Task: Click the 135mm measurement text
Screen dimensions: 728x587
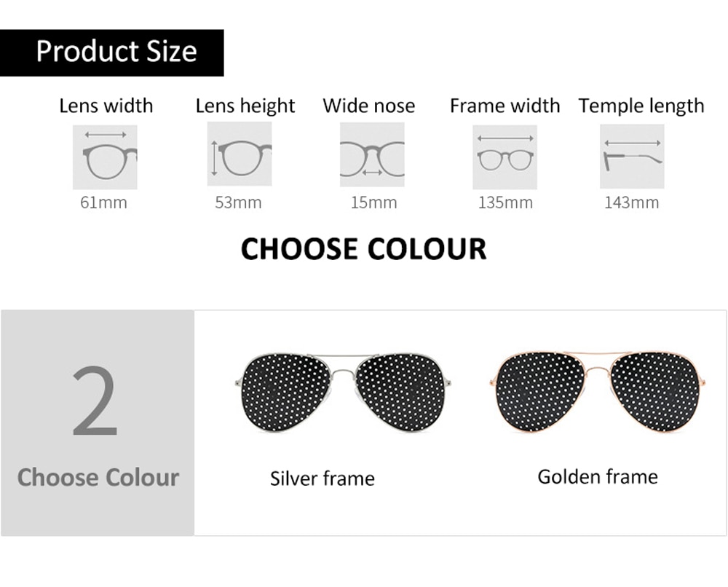Action: [506, 202]
